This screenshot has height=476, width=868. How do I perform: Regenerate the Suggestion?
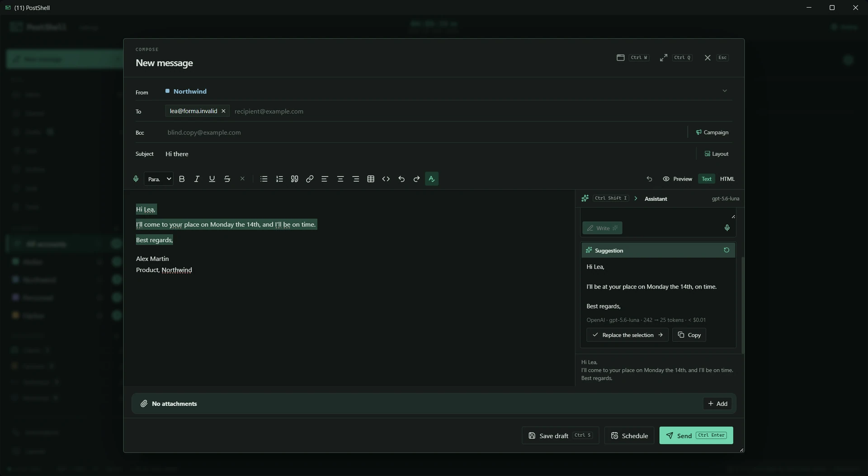click(726, 250)
